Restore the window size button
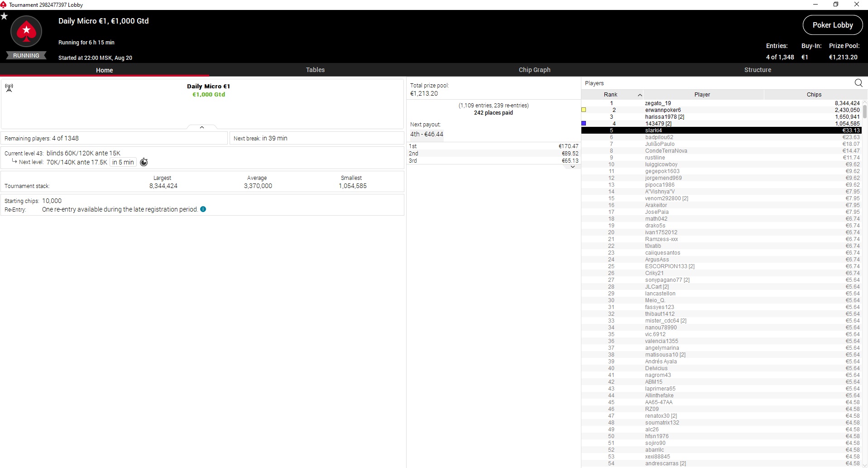The image size is (868, 468). 836,5
